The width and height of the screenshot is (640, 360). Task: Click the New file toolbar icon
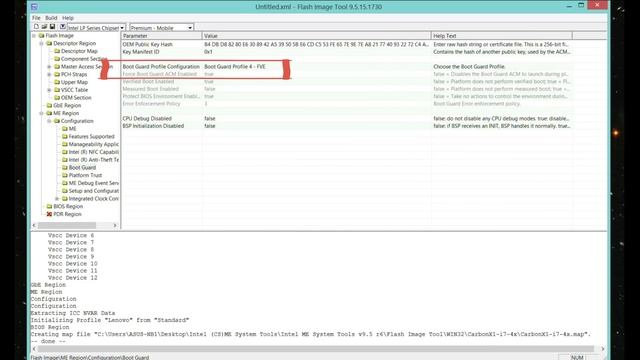pyautogui.click(x=36, y=27)
